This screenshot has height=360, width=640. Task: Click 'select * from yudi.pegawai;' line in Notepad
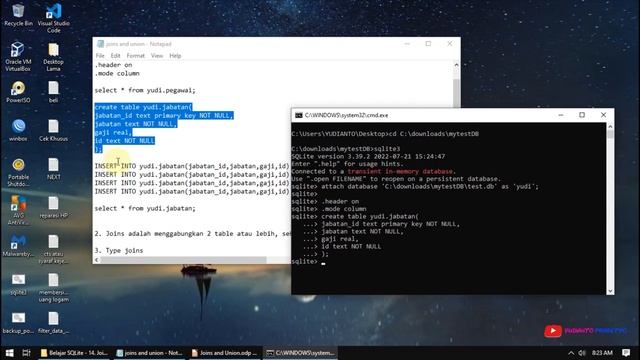(145, 90)
